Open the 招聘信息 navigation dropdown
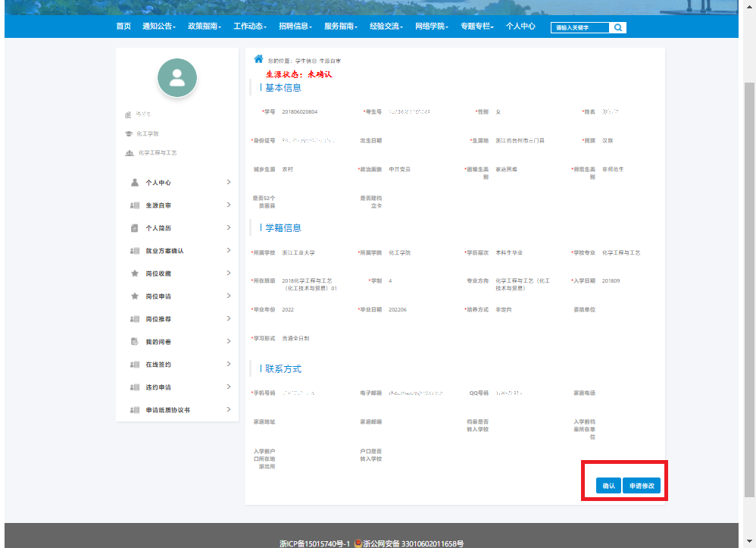The width and height of the screenshot is (756, 548). (295, 27)
